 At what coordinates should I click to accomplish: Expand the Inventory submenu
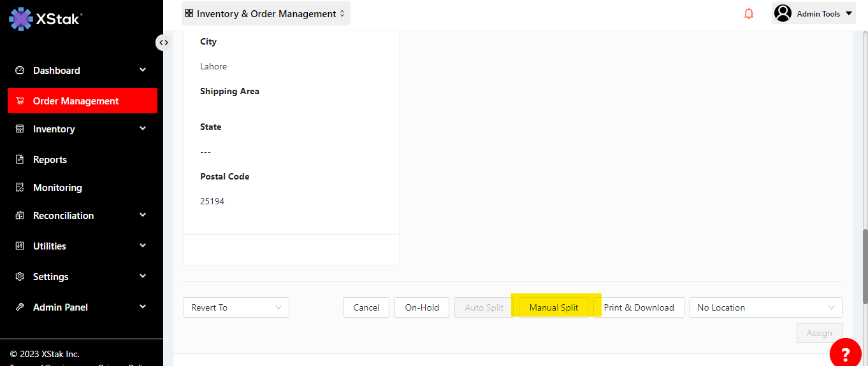[143, 129]
